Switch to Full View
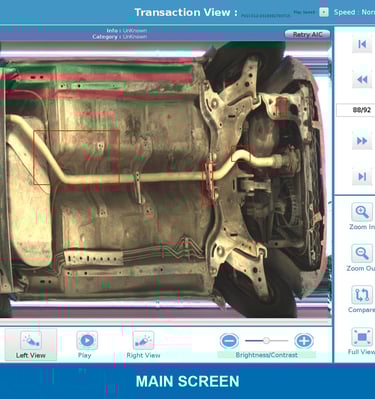Image resolution: width=375 pixels, height=399 pixels. point(362,337)
